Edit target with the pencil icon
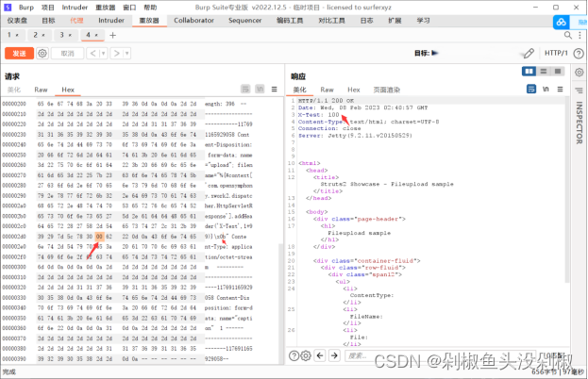Screen dimensions: 588x379 pos(529,53)
